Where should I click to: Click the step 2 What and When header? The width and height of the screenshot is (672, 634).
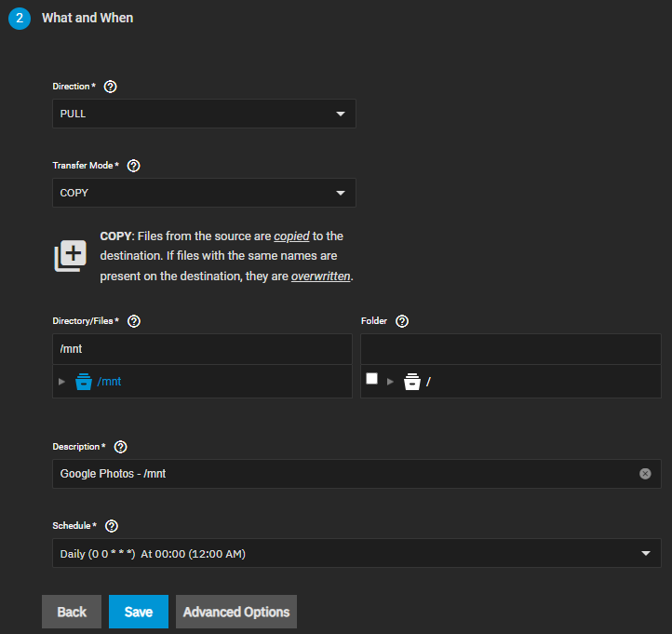87,18
